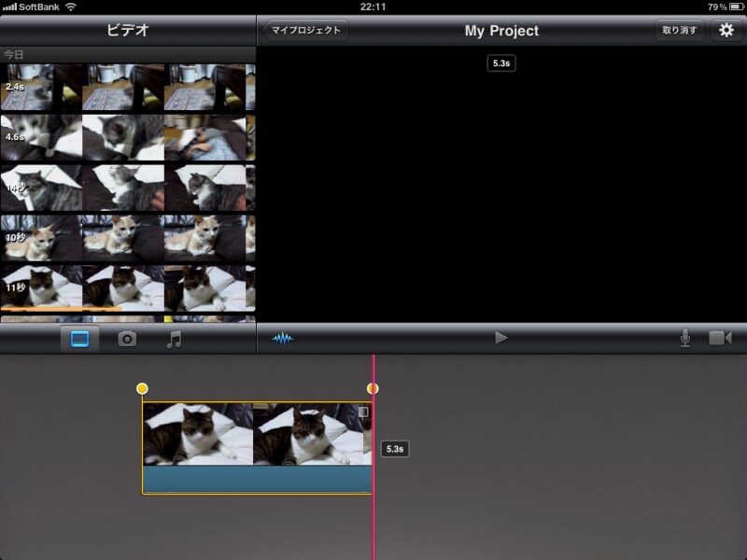Select the 2.4s clip in the library
747x560 pixels.
click(127, 88)
